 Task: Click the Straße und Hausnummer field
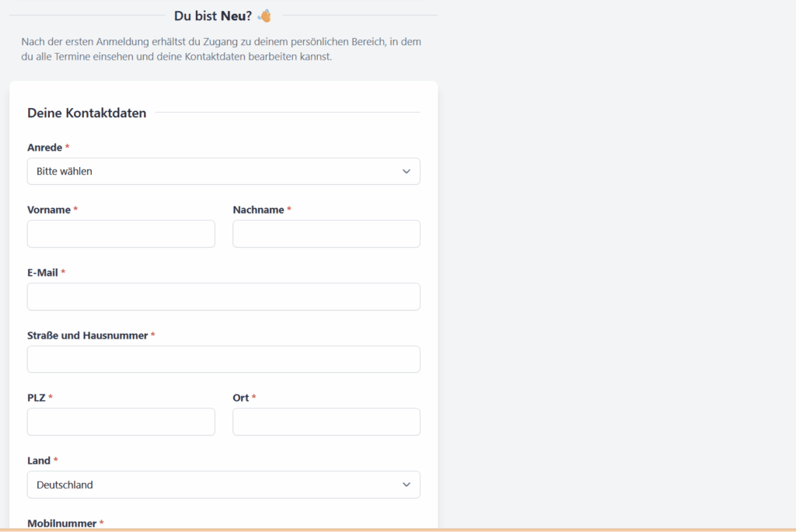pyautogui.click(x=223, y=360)
